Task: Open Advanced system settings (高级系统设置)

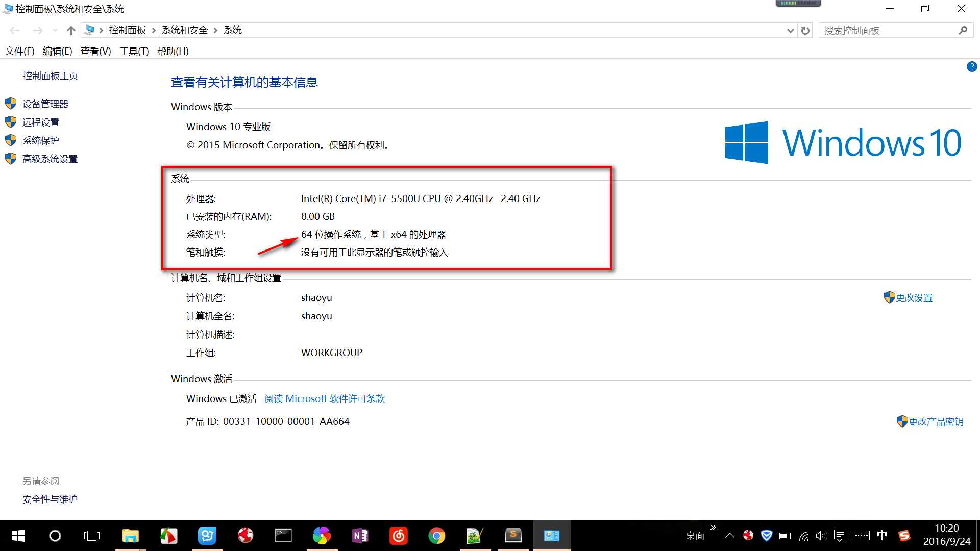Action: point(50,159)
